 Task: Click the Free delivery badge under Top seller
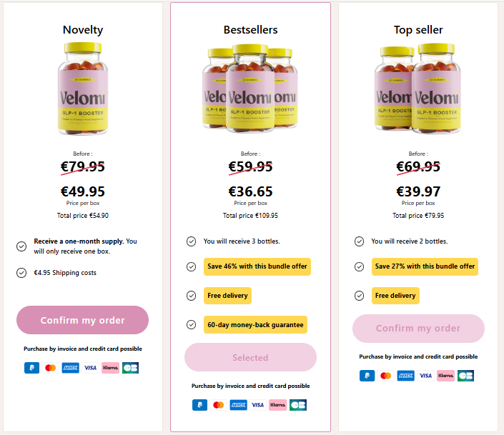pos(395,296)
